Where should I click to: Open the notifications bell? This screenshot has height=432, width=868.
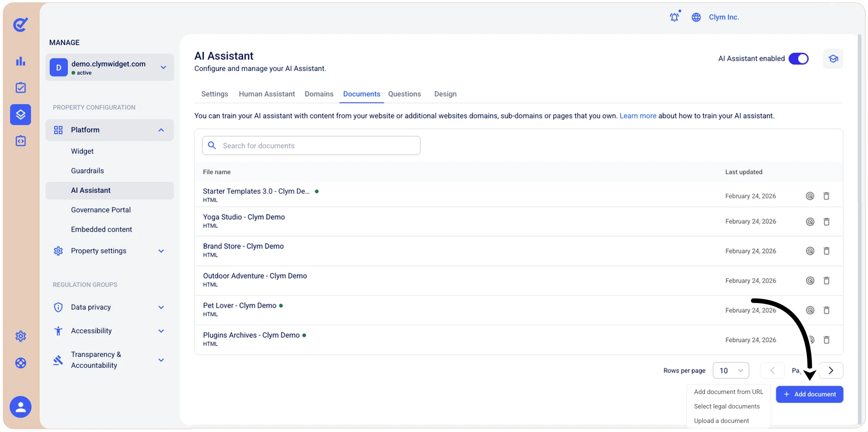coord(675,17)
